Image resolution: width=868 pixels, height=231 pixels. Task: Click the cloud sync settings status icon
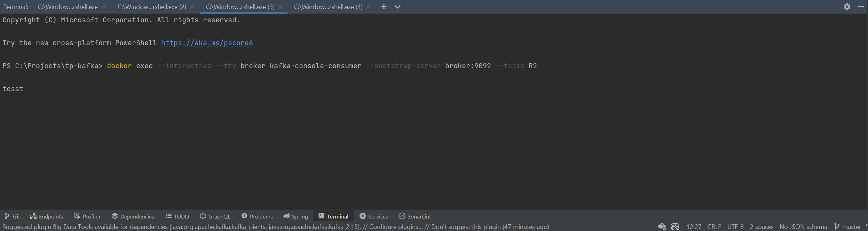click(x=662, y=227)
